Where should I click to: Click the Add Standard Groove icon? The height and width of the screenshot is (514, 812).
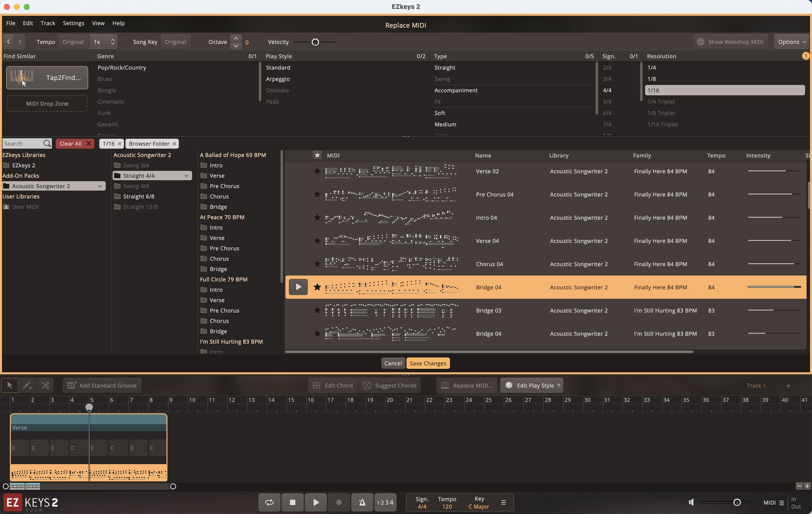(71, 385)
